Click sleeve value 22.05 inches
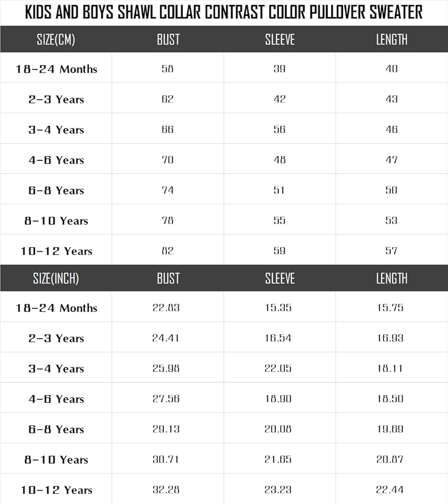 click(278, 368)
